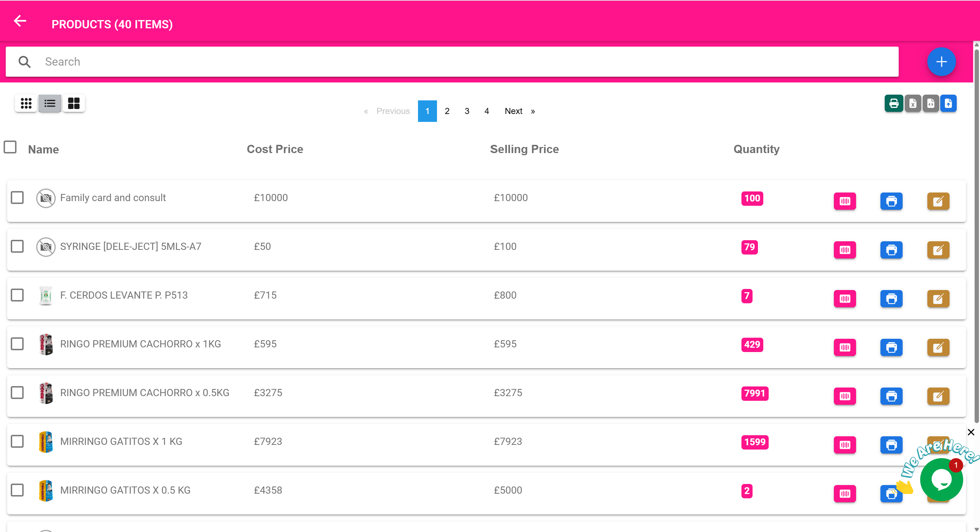Viewport: 980px width, 532px height.
Task: Check the SYRINGE [DELE-JECT] 5MLS-A7 row
Action: point(17,246)
